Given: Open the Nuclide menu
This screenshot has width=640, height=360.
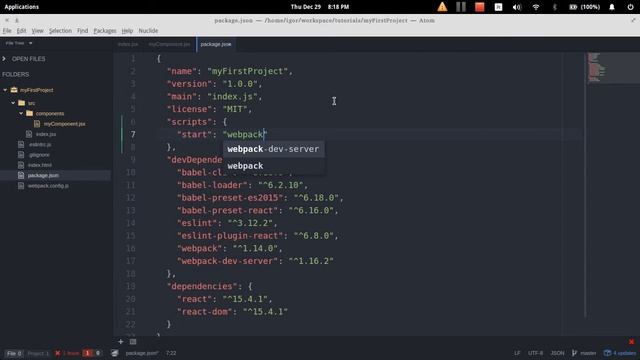Looking at the screenshot, I should (x=148, y=31).
